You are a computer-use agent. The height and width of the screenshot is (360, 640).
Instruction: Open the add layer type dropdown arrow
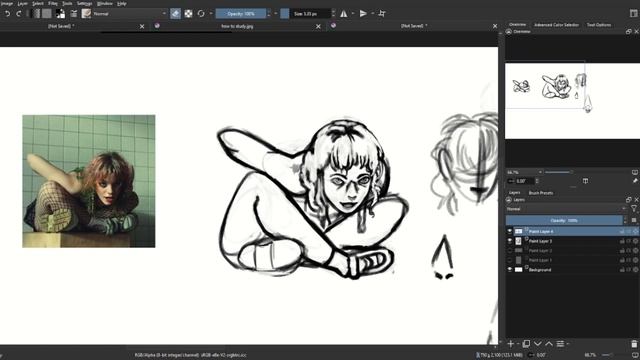point(518,344)
